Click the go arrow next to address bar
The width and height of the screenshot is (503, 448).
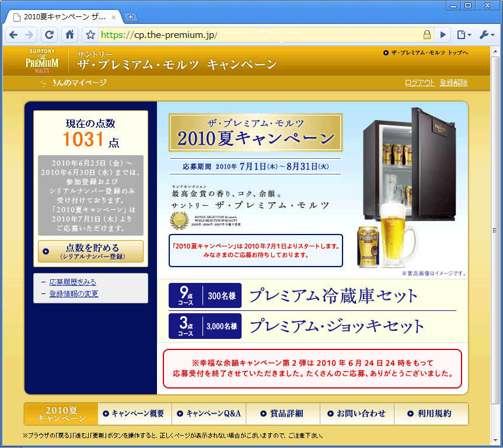point(443,34)
